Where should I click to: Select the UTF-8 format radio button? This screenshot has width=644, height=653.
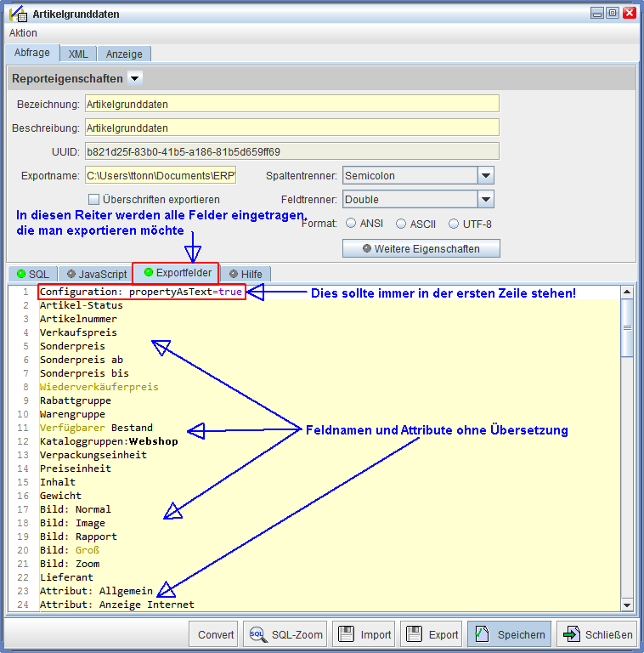click(x=454, y=224)
